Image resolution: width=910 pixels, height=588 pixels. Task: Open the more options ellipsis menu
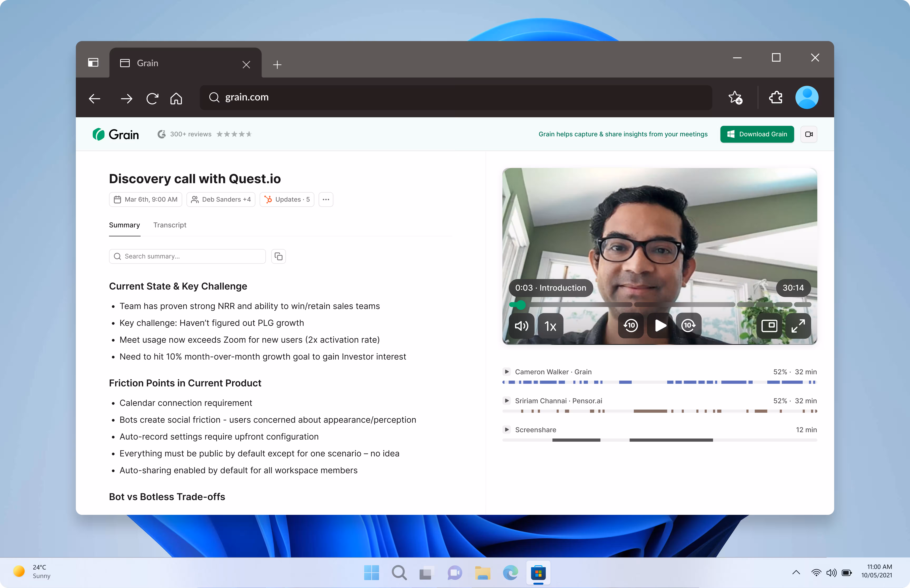pyautogui.click(x=326, y=199)
